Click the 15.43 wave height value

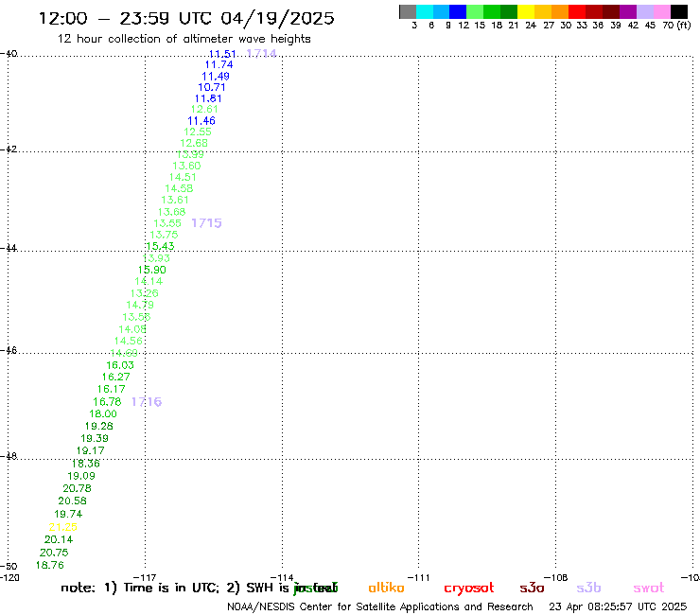pos(160,247)
